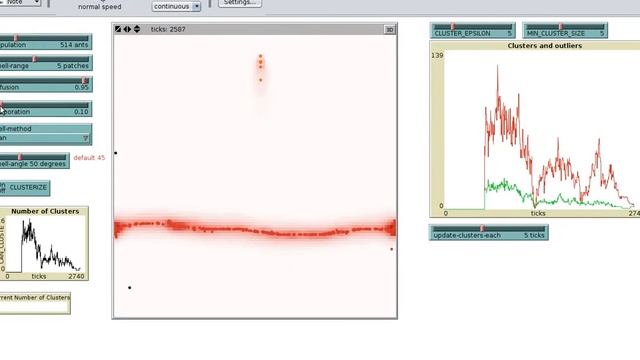Toggle the CLUSTERIZE switch

(x=24, y=188)
